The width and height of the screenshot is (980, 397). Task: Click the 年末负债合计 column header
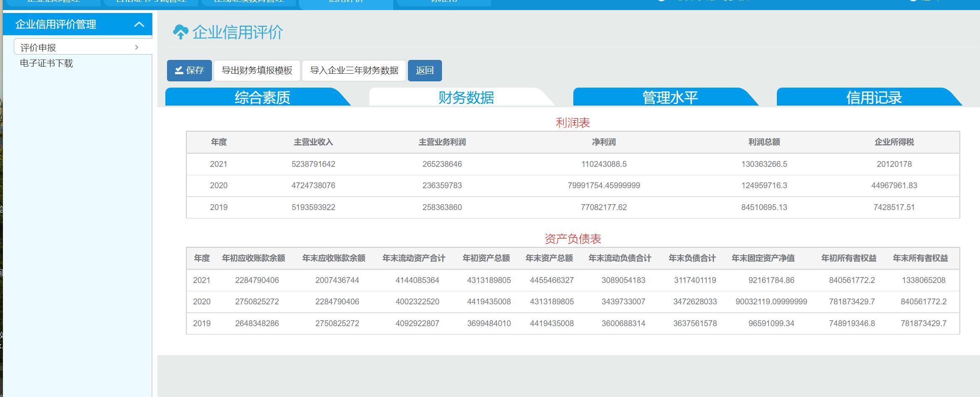pyautogui.click(x=692, y=258)
